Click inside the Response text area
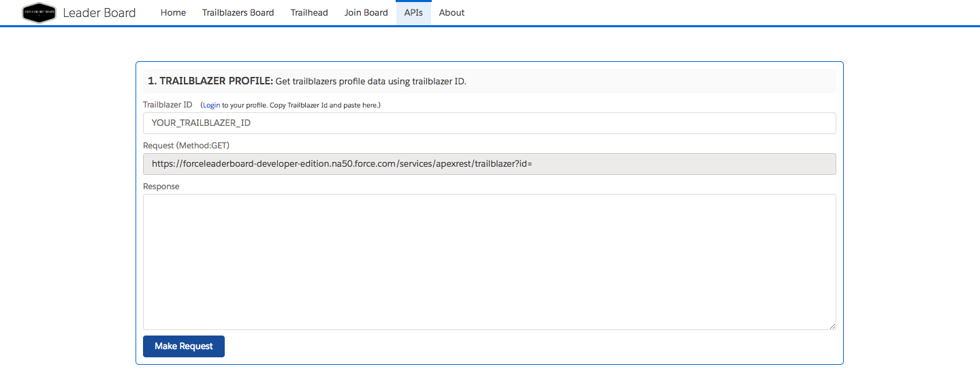The width and height of the screenshot is (980, 375). (x=489, y=262)
